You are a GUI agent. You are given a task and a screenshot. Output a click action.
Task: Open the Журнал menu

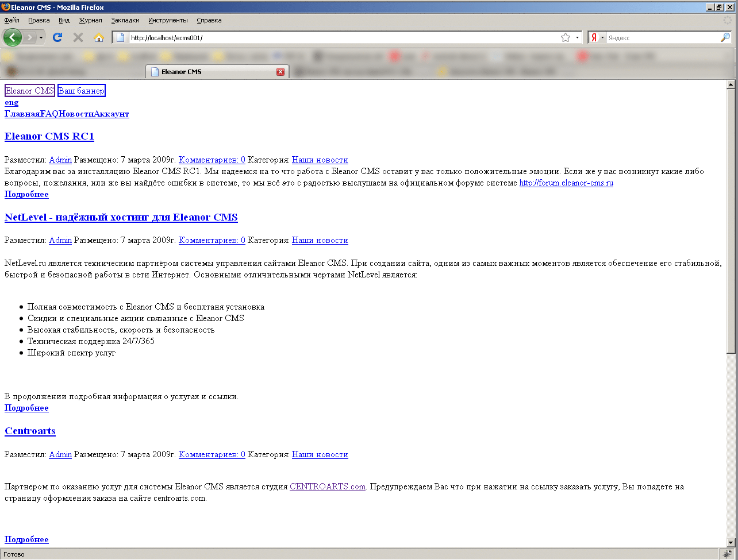coord(90,20)
